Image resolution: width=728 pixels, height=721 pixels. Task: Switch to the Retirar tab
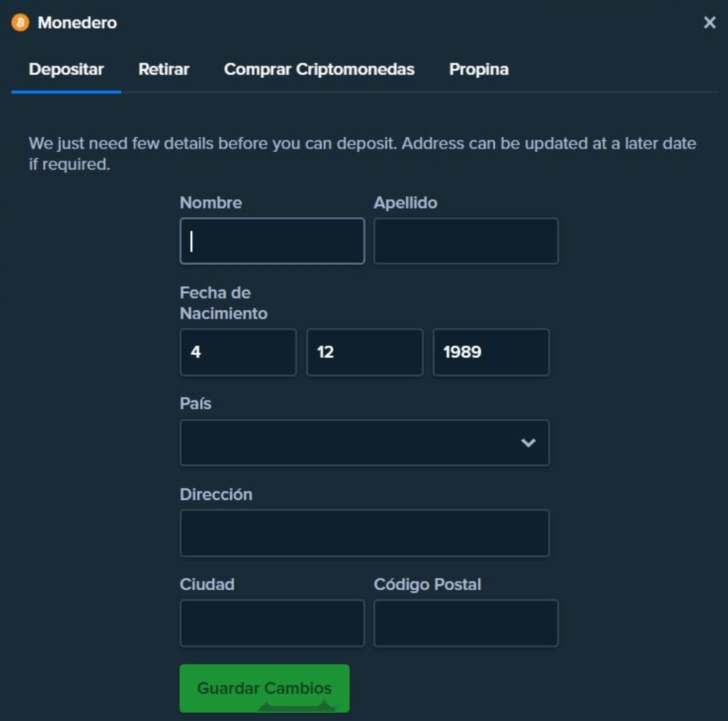tap(164, 69)
